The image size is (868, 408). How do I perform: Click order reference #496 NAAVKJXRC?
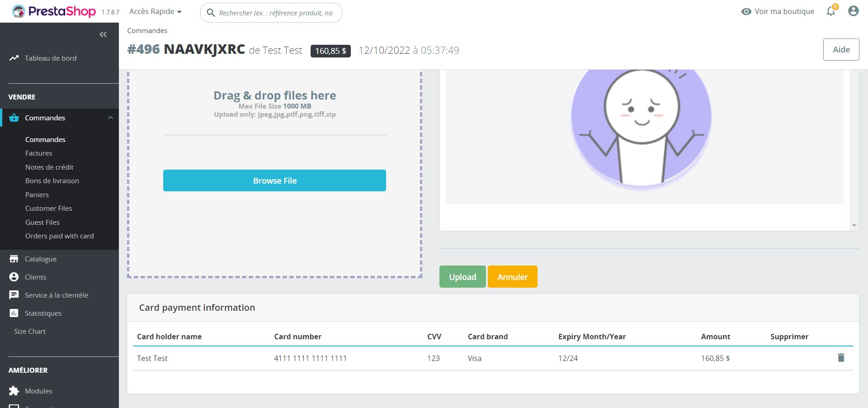186,49
